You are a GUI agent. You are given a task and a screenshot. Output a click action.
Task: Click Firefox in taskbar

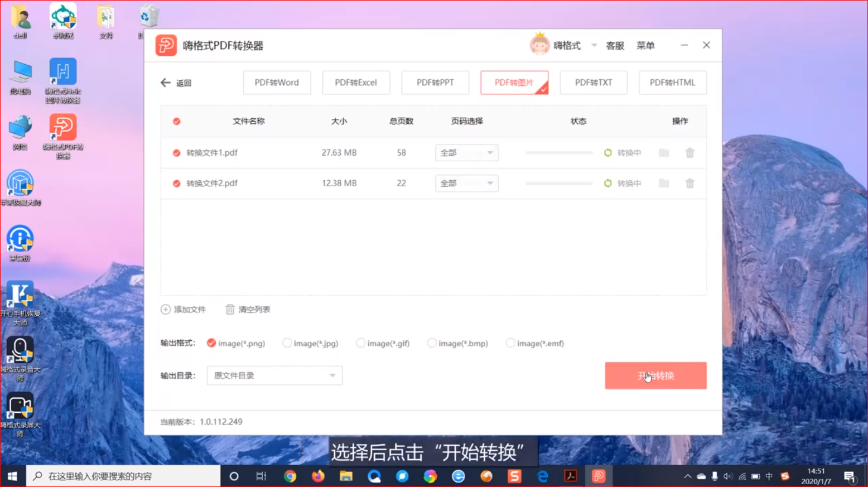[318, 476]
